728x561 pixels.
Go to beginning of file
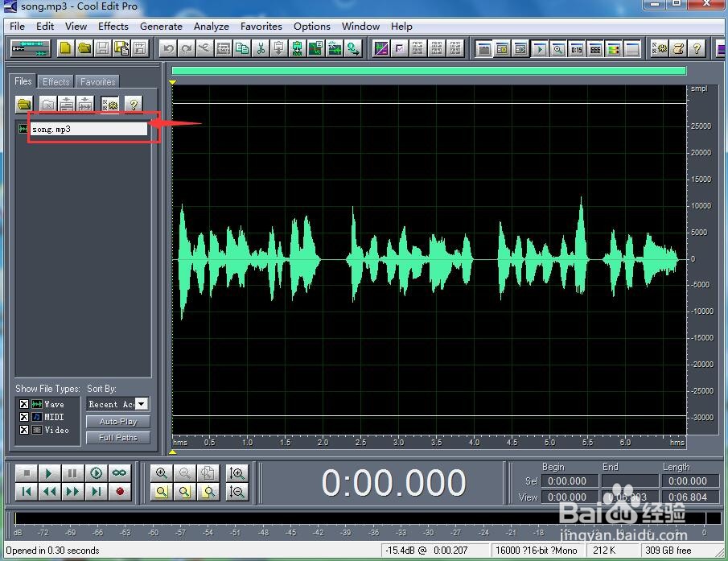tap(27, 491)
